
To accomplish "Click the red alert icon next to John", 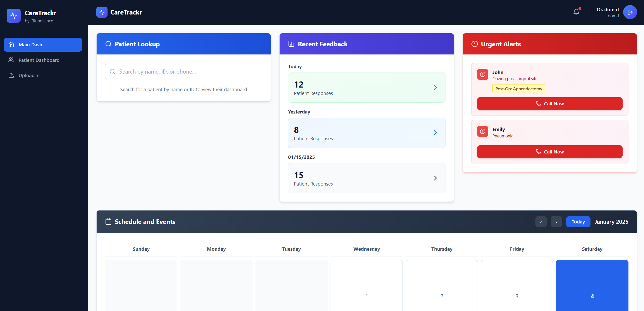I will pyautogui.click(x=482, y=74).
